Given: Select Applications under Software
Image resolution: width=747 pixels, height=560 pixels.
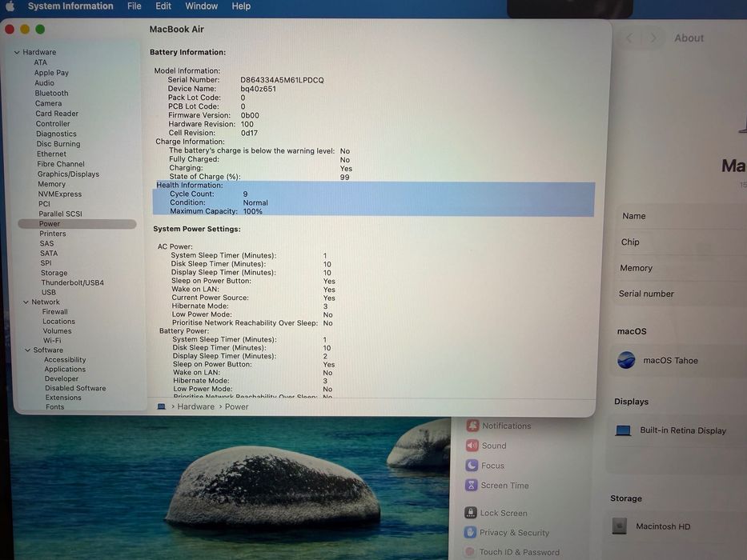Looking at the screenshot, I should coord(65,369).
